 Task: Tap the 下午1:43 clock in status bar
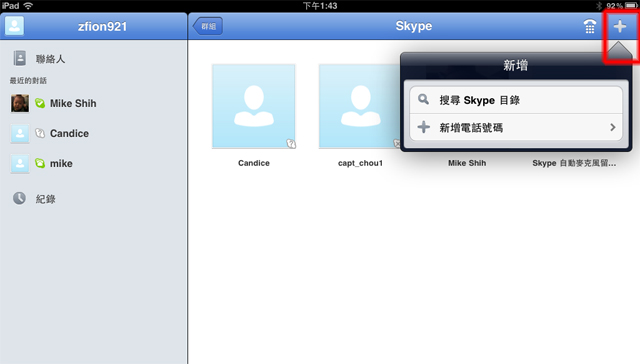click(x=320, y=6)
